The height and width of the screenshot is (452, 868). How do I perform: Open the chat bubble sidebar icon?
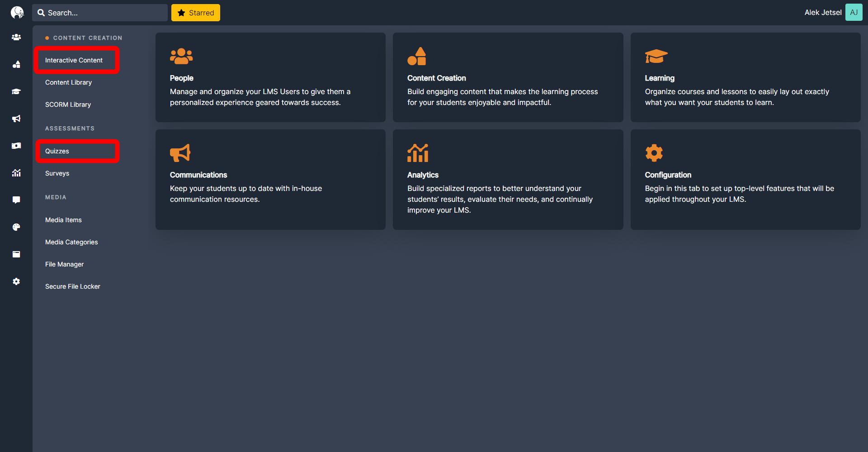[x=16, y=200]
